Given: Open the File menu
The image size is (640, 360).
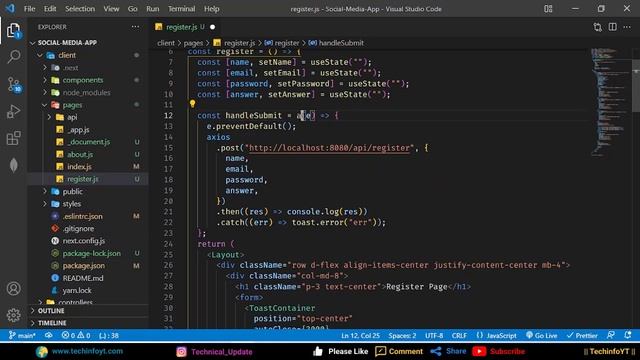Looking at the screenshot, I should click(29, 9).
